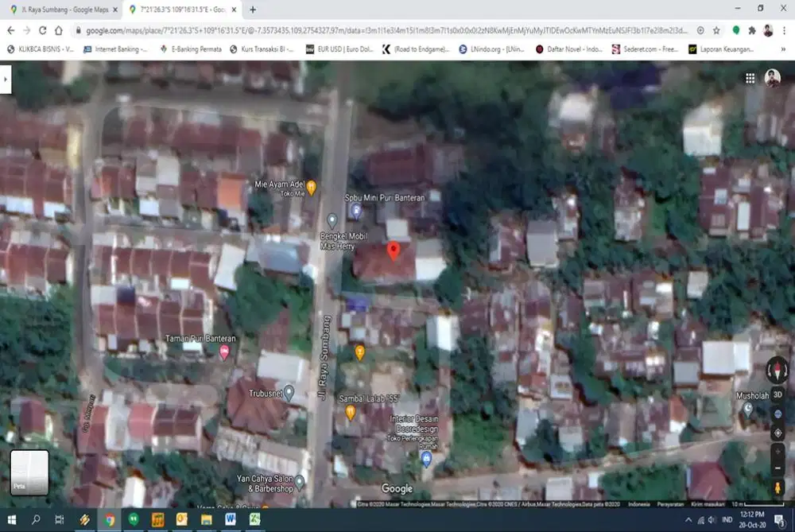The height and width of the screenshot is (532, 795).
Task: Open a new browser tab
Action: (x=253, y=10)
